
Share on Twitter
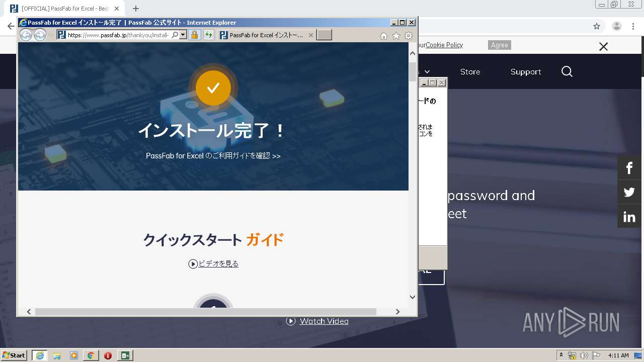pos(629,192)
